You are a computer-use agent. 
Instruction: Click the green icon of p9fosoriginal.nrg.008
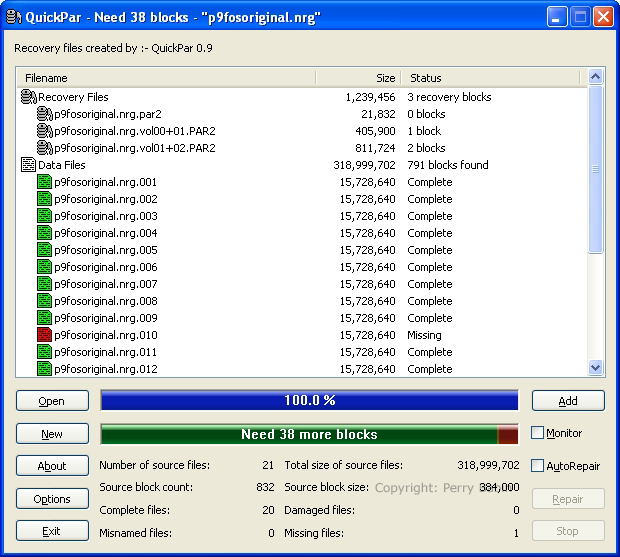[x=44, y=301]
